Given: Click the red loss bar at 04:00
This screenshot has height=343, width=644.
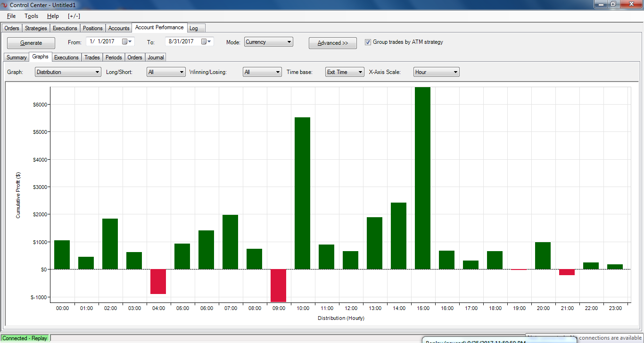Looking at the screenshot, I should 158,281.
